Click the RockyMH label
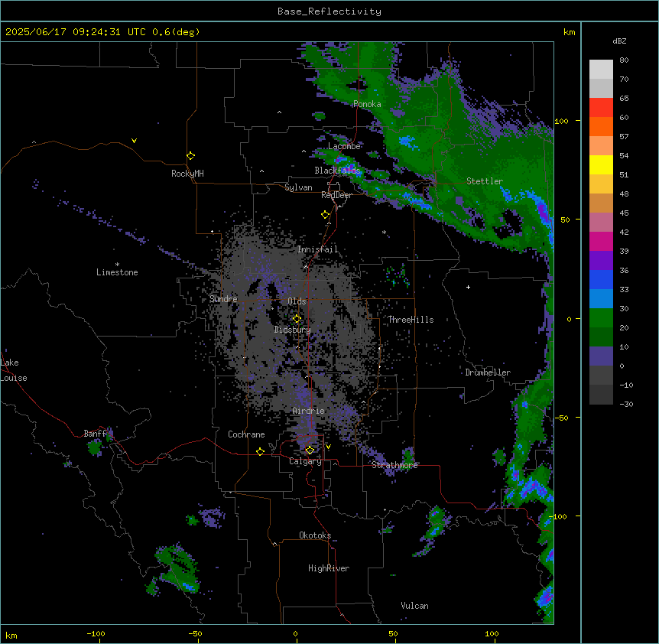The height and width of the screenshot is (644, 659). pyautogui.click(x=187, y=174)
